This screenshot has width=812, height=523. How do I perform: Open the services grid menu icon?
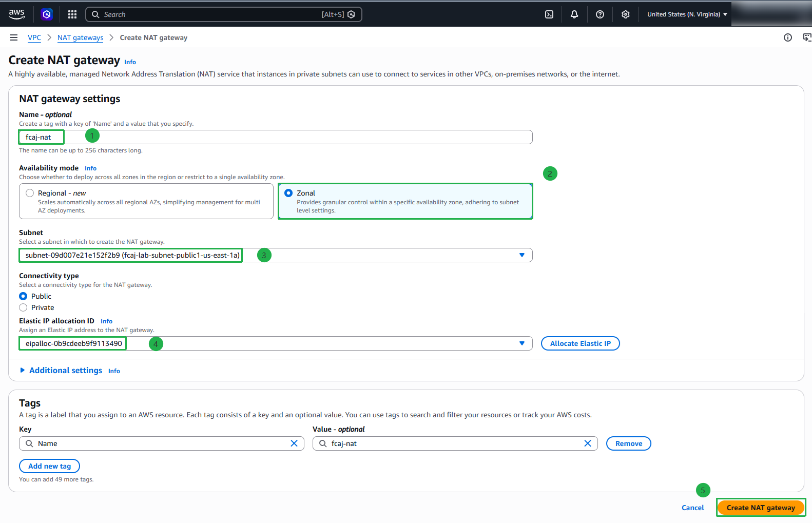click(x=72, y=14)
